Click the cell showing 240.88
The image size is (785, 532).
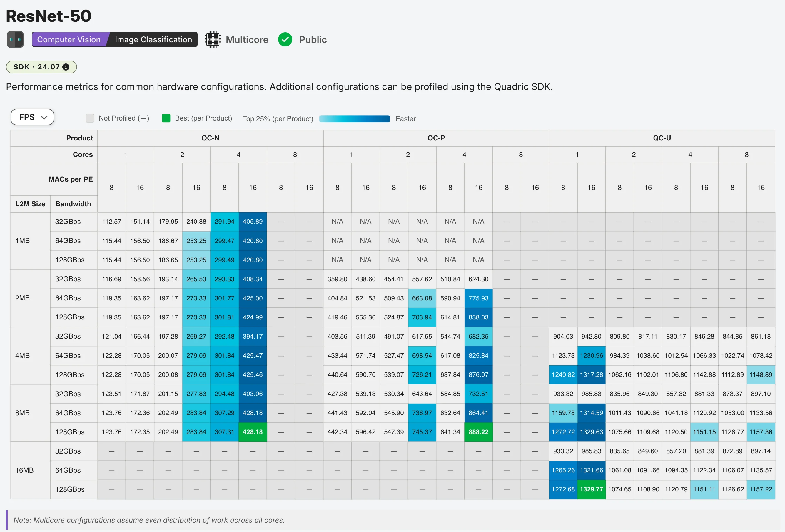coord(196,222)
